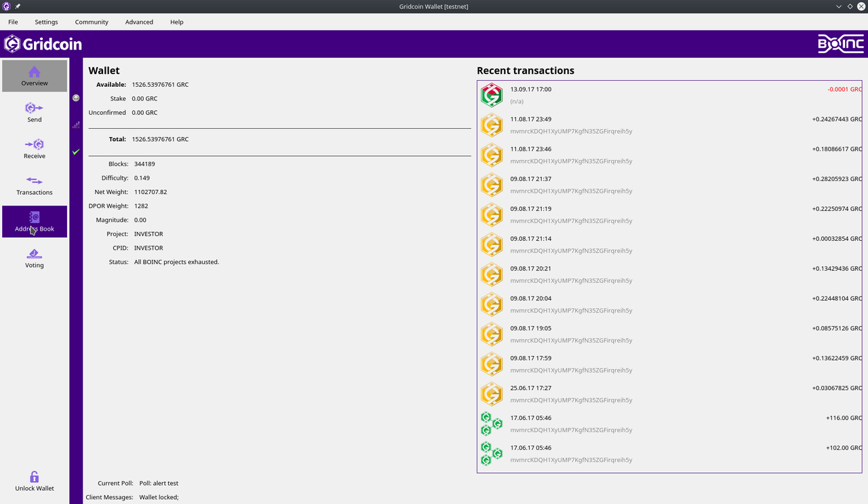
Task: Click the (n/a) label under 13.09.17 17:00
Action: point(517,102)
